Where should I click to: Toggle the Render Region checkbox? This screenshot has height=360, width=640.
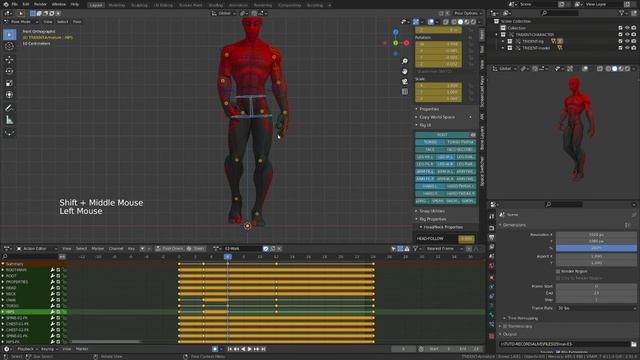coord(558,271)
